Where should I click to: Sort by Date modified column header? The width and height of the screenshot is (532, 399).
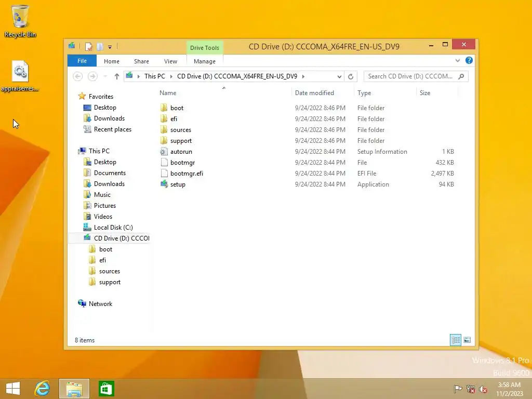[314, 93]
